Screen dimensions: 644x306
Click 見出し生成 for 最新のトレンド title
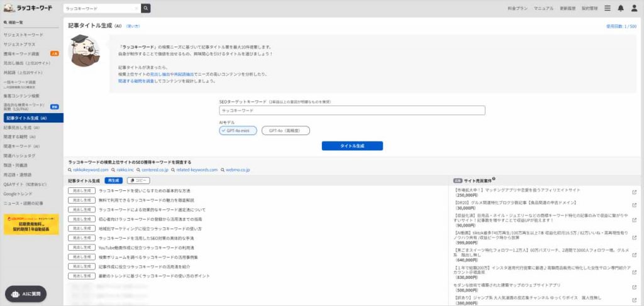82,276
